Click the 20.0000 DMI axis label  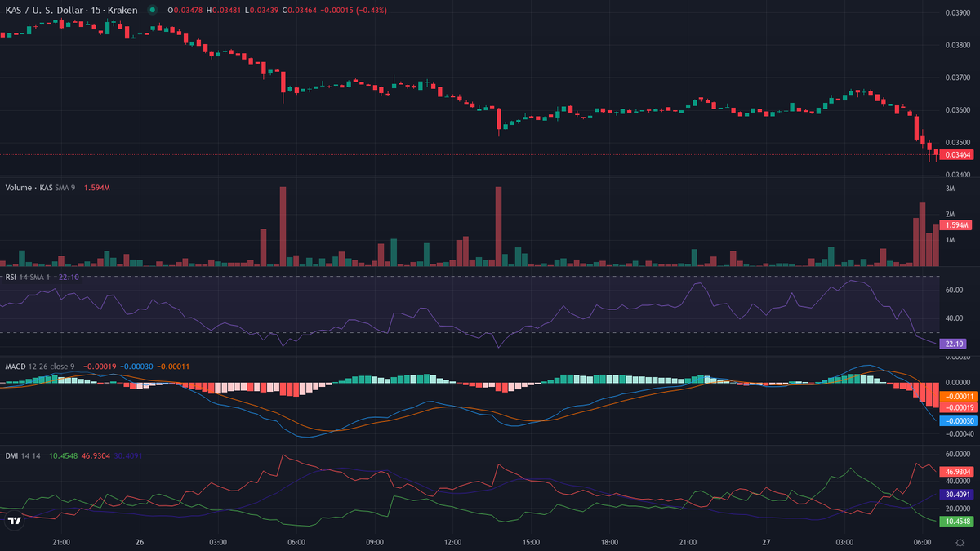tap(958, 509)
